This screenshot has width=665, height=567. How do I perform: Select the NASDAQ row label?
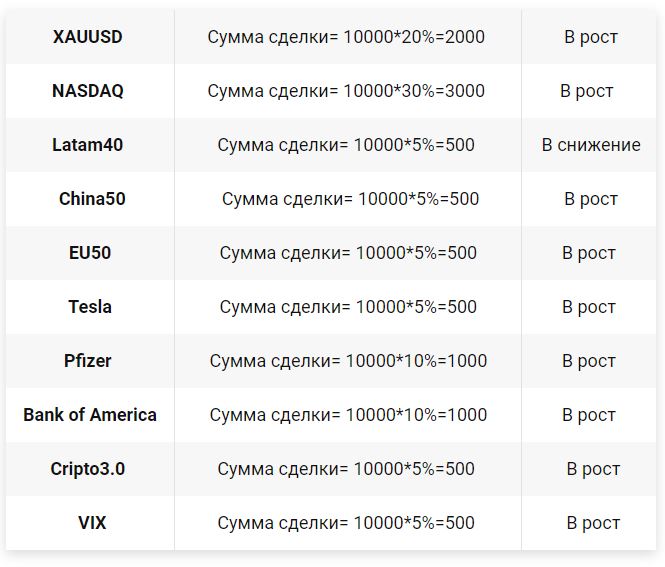88,91
